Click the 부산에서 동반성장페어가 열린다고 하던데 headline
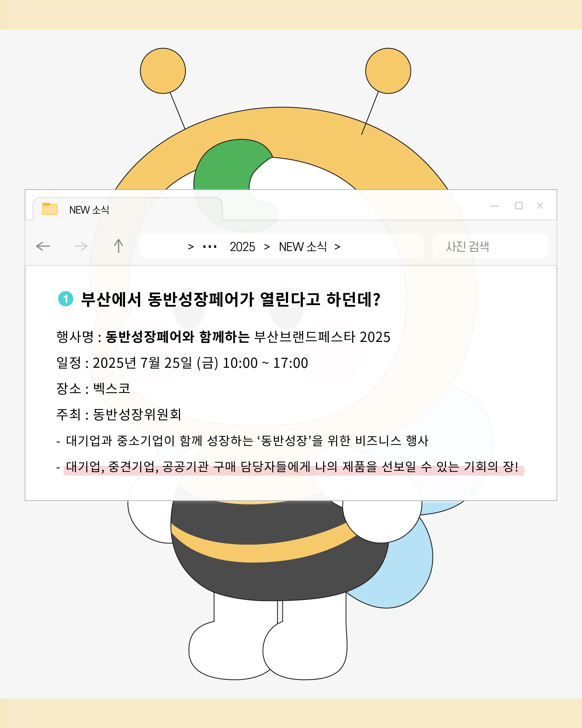 click(231, 300)
